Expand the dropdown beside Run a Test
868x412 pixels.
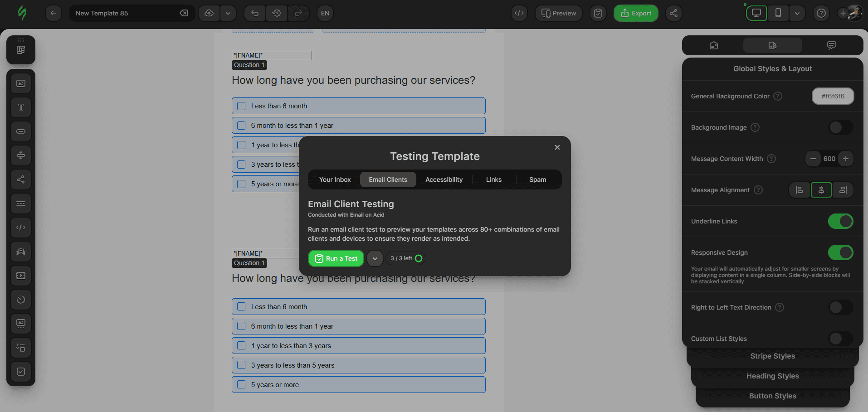tap(375, 258)
